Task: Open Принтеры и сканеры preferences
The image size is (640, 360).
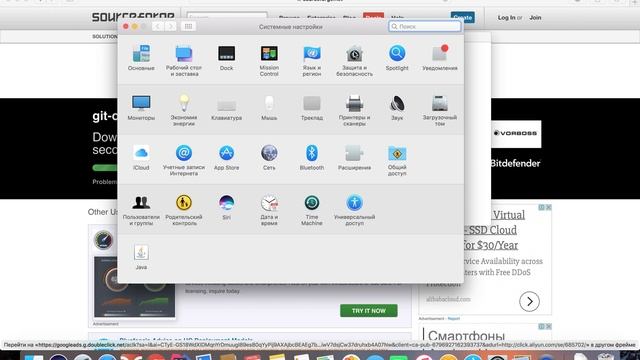Action: pyautogui.click(x=354, y=111)
